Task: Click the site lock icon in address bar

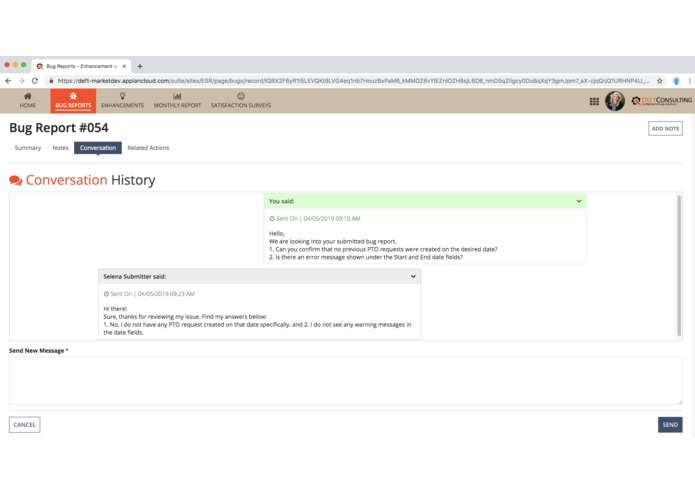Action: [51, 81]
